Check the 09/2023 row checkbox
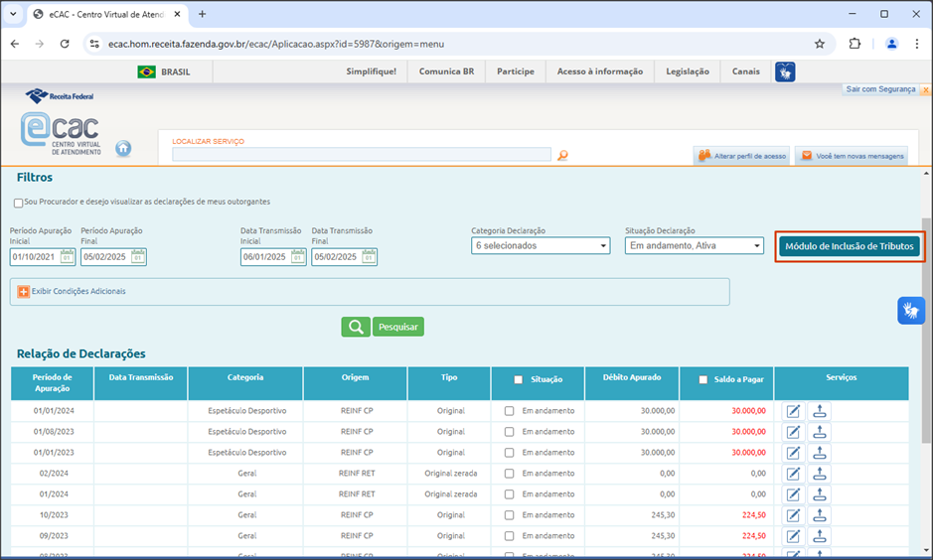 click(510, 535)
